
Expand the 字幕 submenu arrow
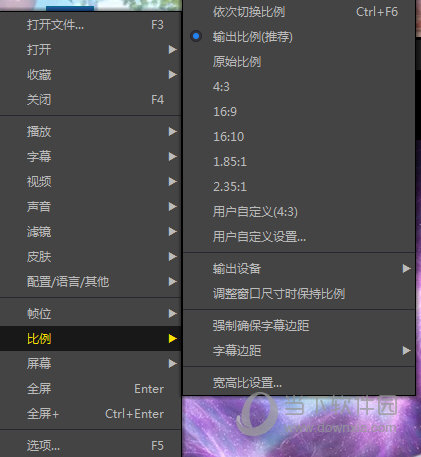[172, 157]
